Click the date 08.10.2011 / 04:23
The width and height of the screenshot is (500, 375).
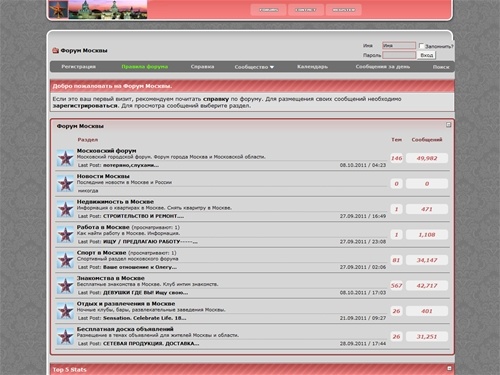pyautogui.click(x=363, y=165)
